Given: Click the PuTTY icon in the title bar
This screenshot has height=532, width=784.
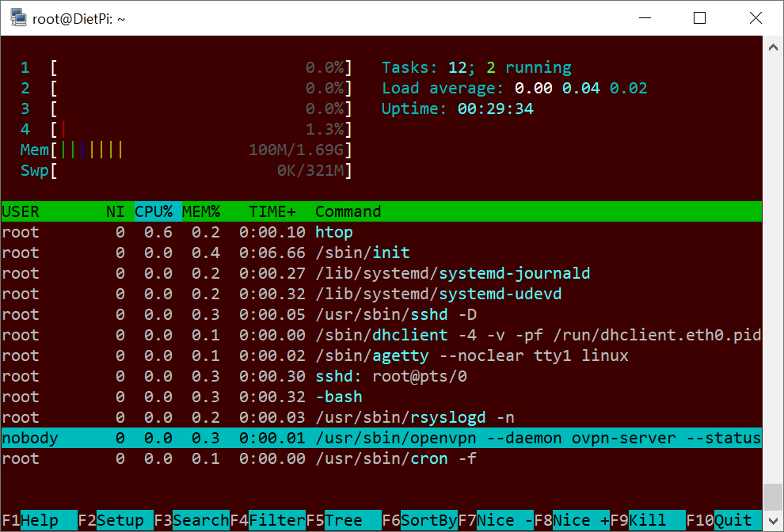Looking at the screenshot, I should coord(18,18).
